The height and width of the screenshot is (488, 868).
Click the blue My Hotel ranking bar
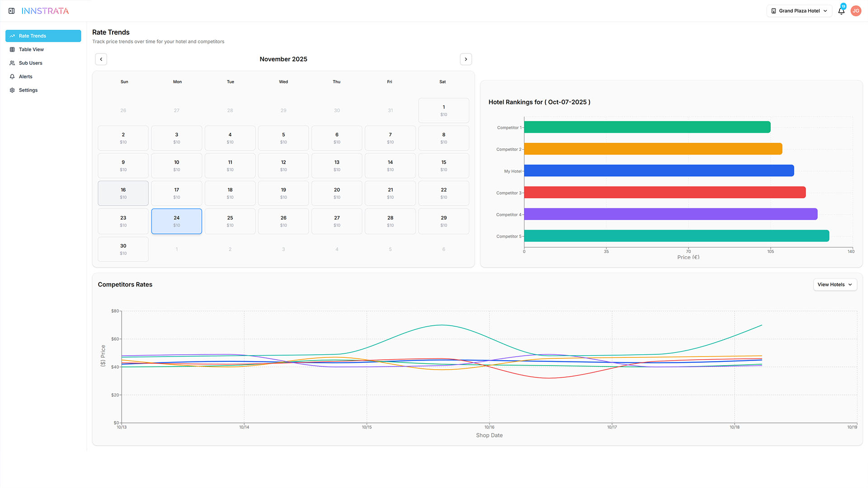[658, 171]
